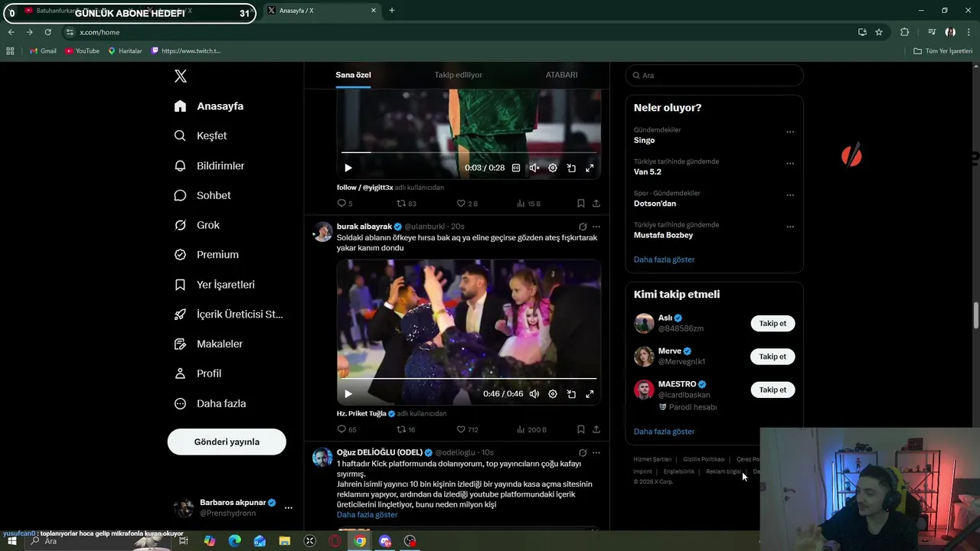Follow Merve with Takip et
Viewport: 980px width, 551px height.
tap(773, 357)
